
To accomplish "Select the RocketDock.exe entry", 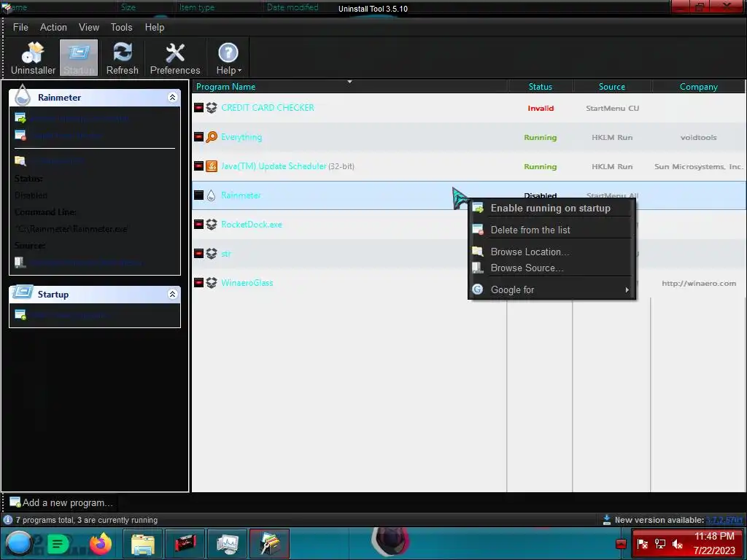I will click(x=469, y=225).
